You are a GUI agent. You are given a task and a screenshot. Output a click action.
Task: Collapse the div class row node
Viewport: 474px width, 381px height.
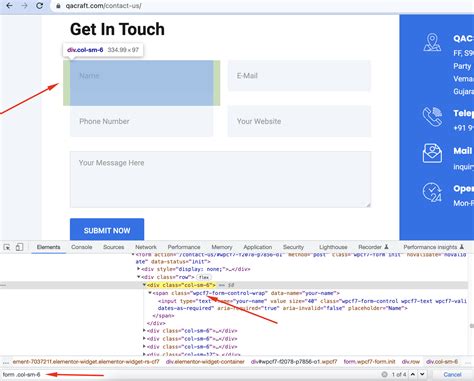click(x=138, y=277)
